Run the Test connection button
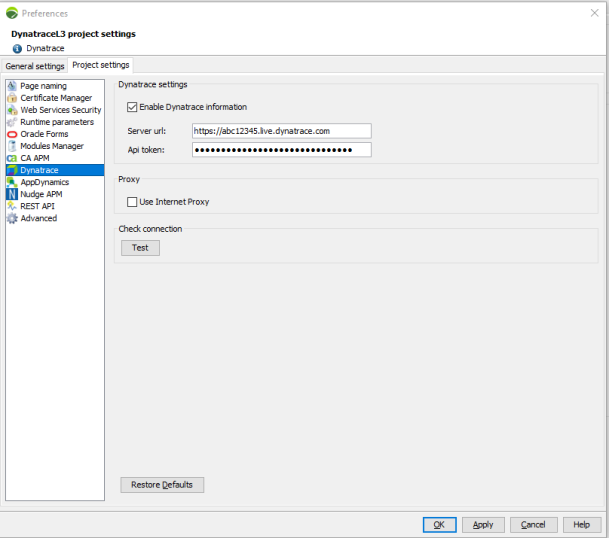Screen dimensions: 609x538 click(140, 248)
